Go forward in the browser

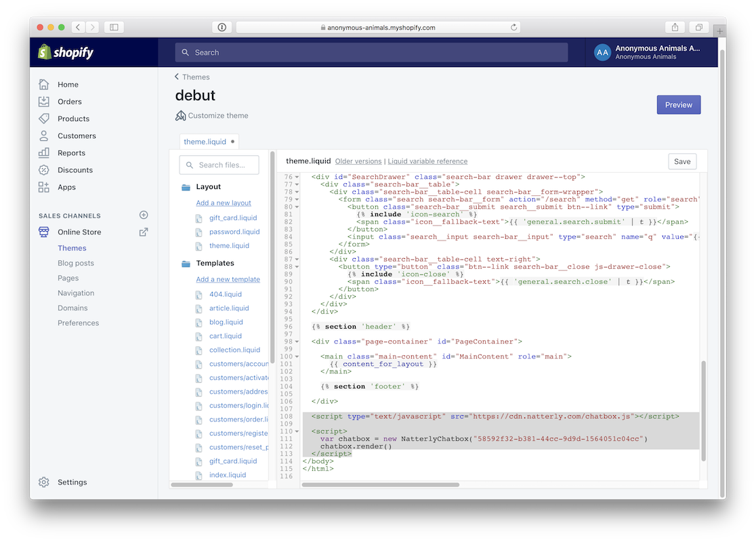92,27
